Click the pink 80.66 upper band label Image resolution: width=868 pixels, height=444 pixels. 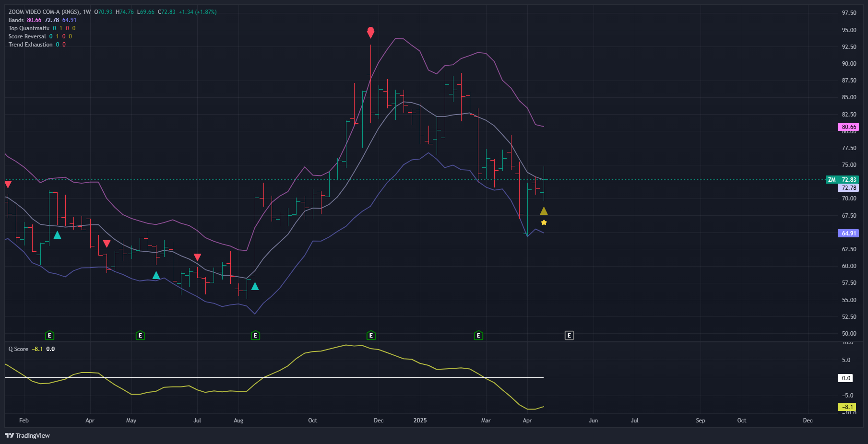pyautogui.click(x=848, y=127)
